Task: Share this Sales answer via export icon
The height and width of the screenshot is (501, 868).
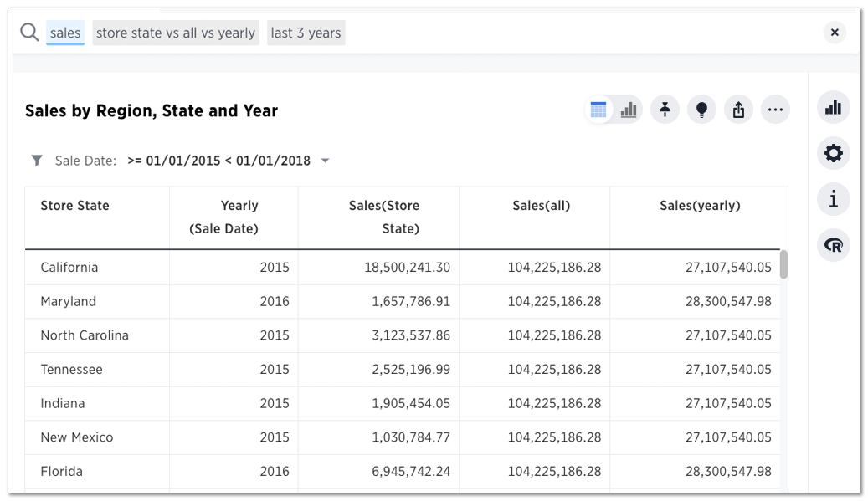Action: (738, 109)
